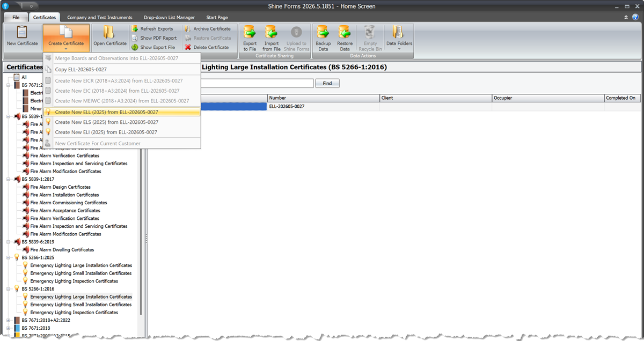Select Emergency Lighting Large Installation under BS 5266-1:2025
This screenshot has width=644, height=341.
click(x=81, y=265)
